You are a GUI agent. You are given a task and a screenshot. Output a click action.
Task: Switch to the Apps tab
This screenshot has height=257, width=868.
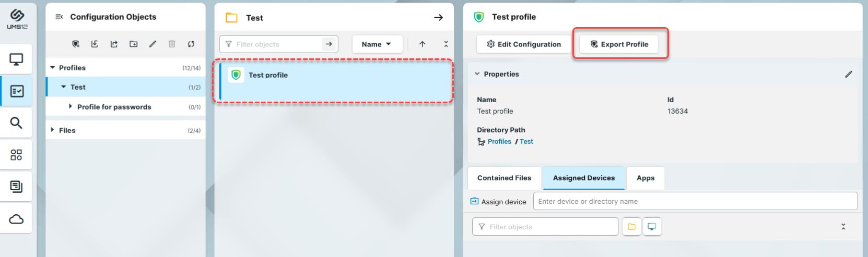pos(645,178)
